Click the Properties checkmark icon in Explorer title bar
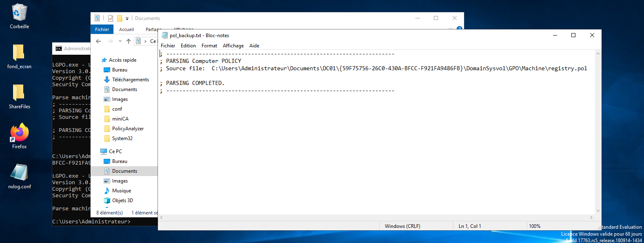This screenshot has height=243, width=644. click(111, 18)
